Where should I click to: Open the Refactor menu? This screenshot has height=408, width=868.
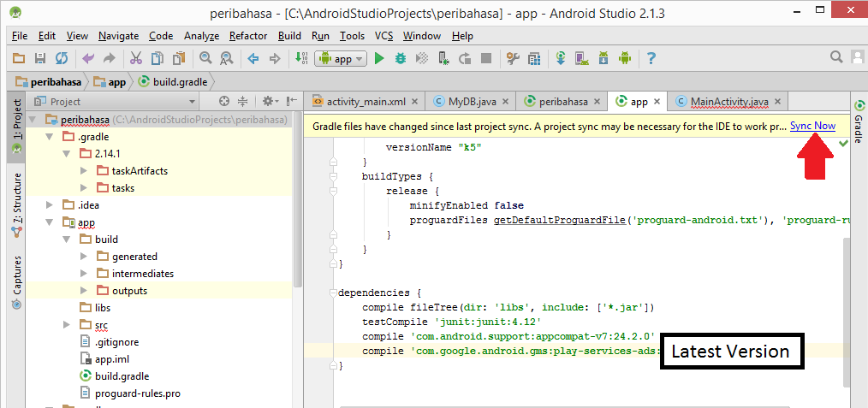click(248, 36)
